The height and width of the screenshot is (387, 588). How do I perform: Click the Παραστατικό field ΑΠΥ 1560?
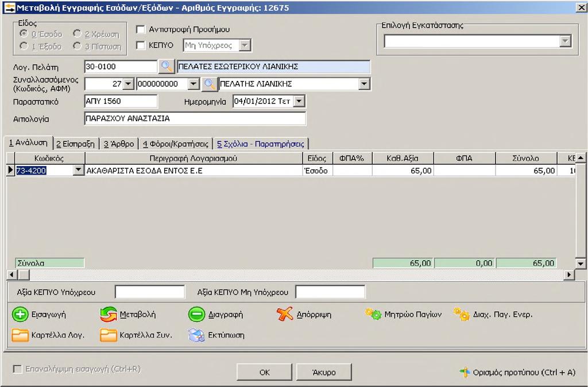click(121, 101)
